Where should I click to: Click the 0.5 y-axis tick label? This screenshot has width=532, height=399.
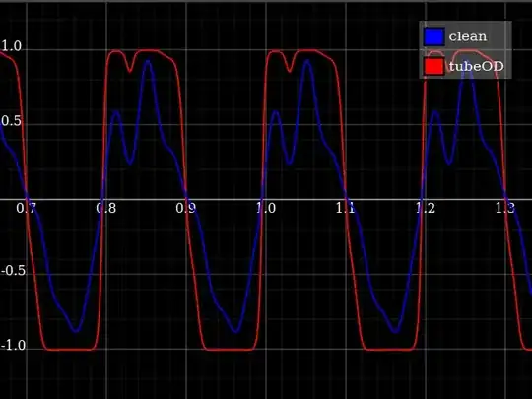[x=12, y=121]
